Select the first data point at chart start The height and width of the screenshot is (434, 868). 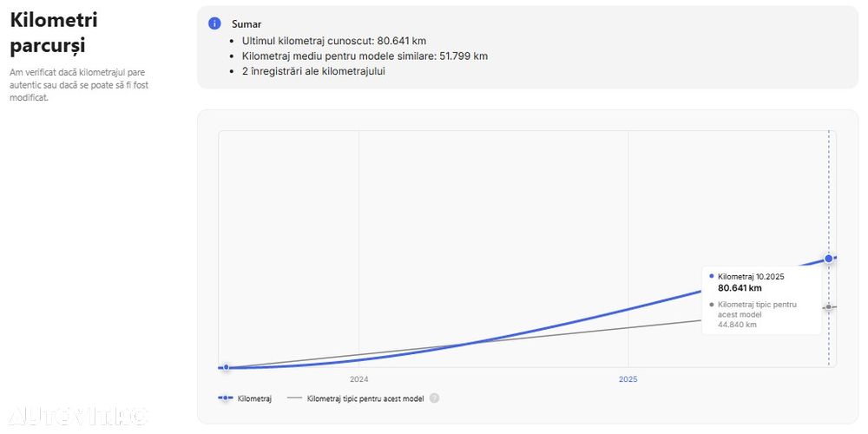[x=226, y=368]
